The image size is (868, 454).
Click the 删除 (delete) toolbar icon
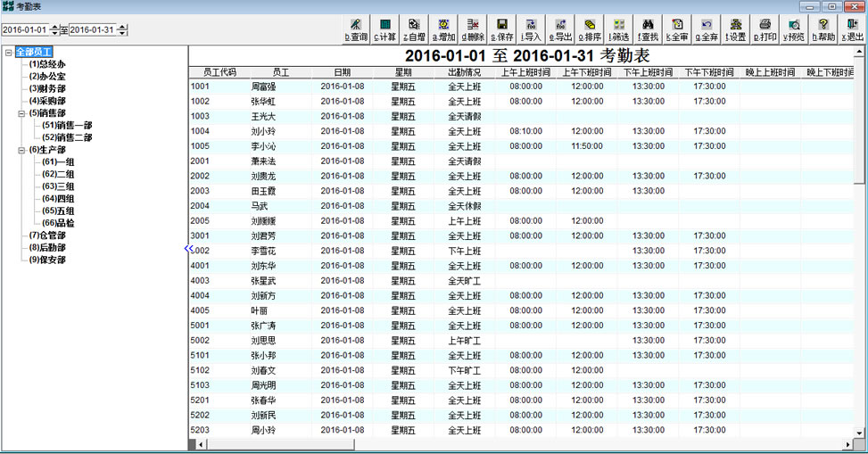[x=473, y=29]
